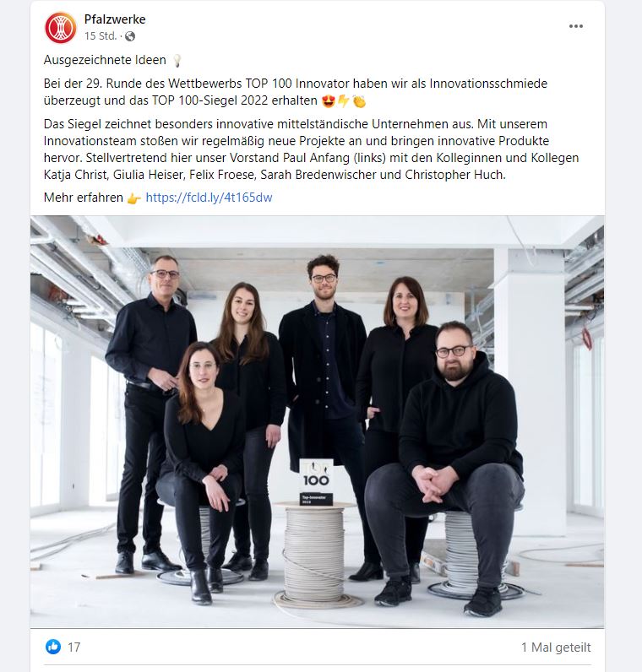642x672 pixels.
Task: Click the pointing hand emoji after 'Mehr erfahren'
Action: pyautogui.click(x=133, y=198)
